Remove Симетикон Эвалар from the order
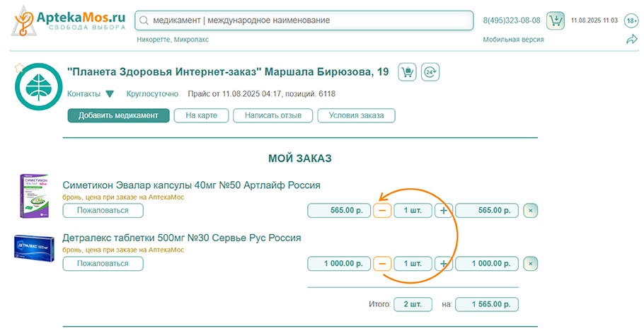Screen dimensions: 644x336 (531, 210)
